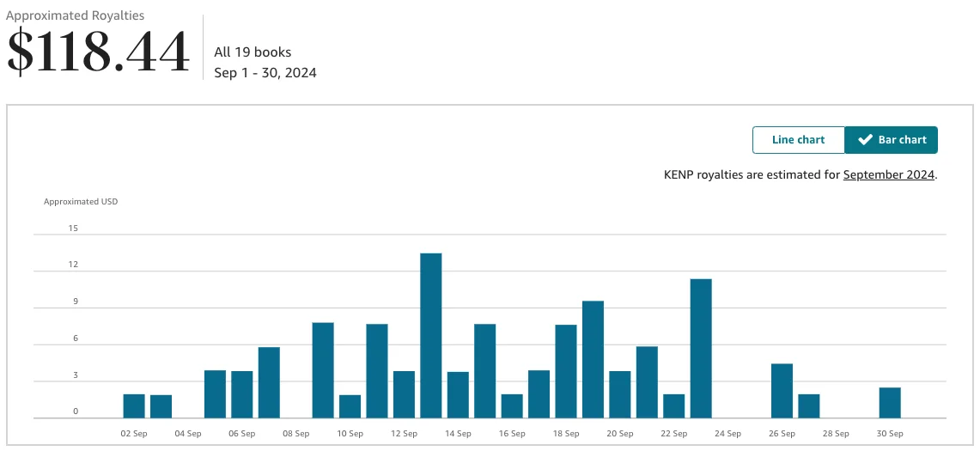Click the 09 Sep bar
980x451 pixels.
coord(323,370)
